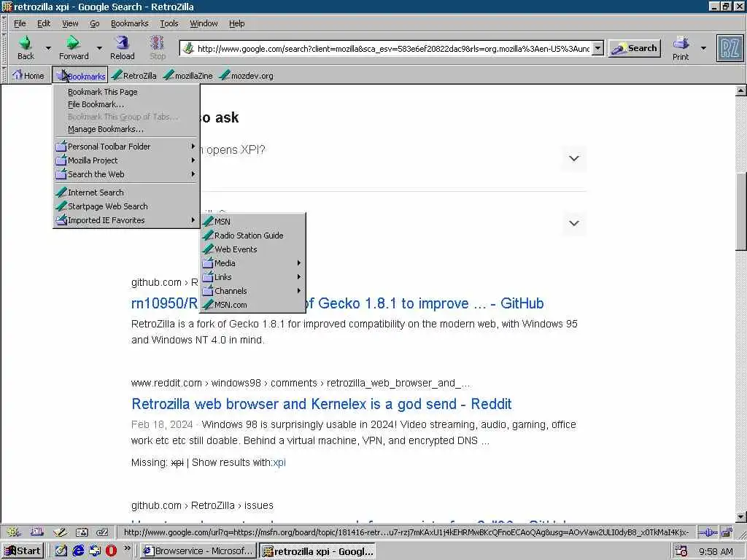
Task: Open the Forward history dropdown arrow
Action: pyautogui.click(x=99, y=48)
